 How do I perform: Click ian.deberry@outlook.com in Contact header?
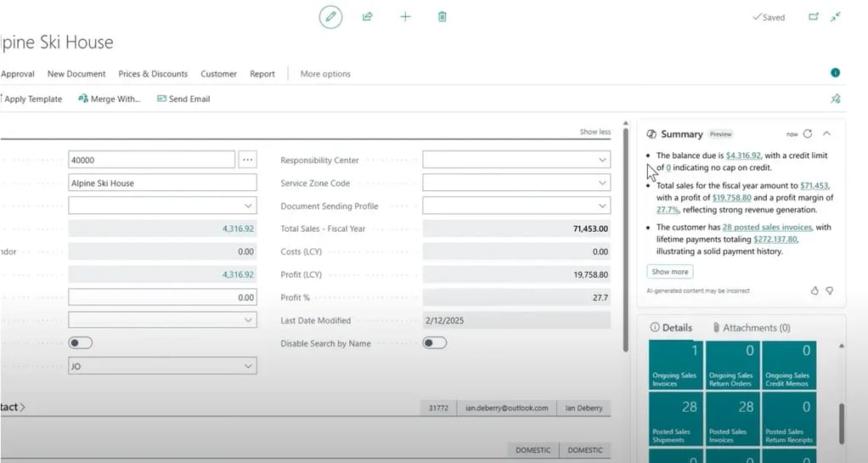[x=506, y=408]
